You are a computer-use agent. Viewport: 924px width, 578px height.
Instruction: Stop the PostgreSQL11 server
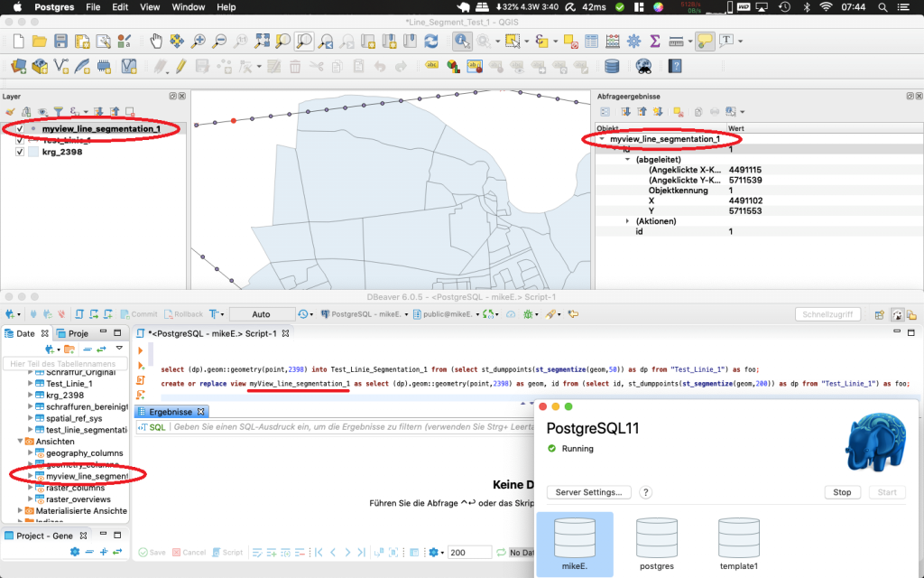tap(841, 492)
